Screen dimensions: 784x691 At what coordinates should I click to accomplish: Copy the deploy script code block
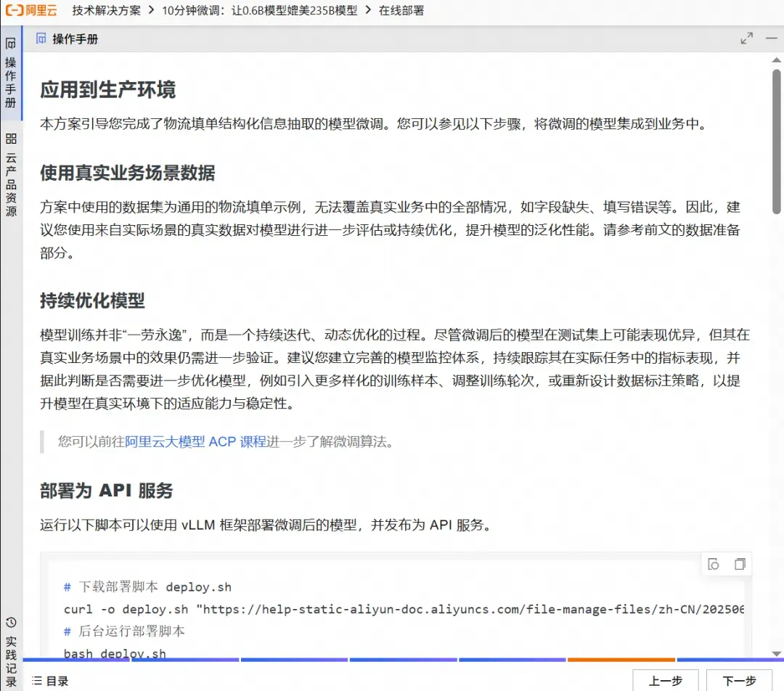[740, 564]
